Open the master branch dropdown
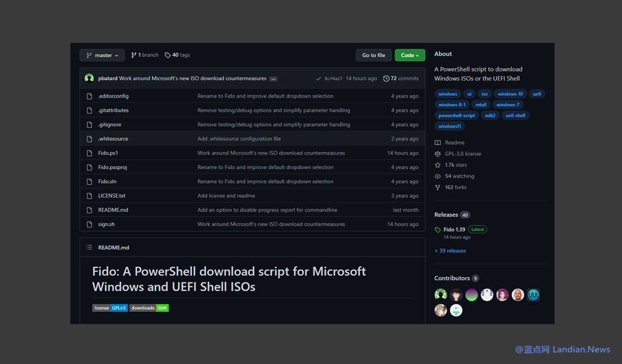The image size is (622, 364). coord(102,55)
